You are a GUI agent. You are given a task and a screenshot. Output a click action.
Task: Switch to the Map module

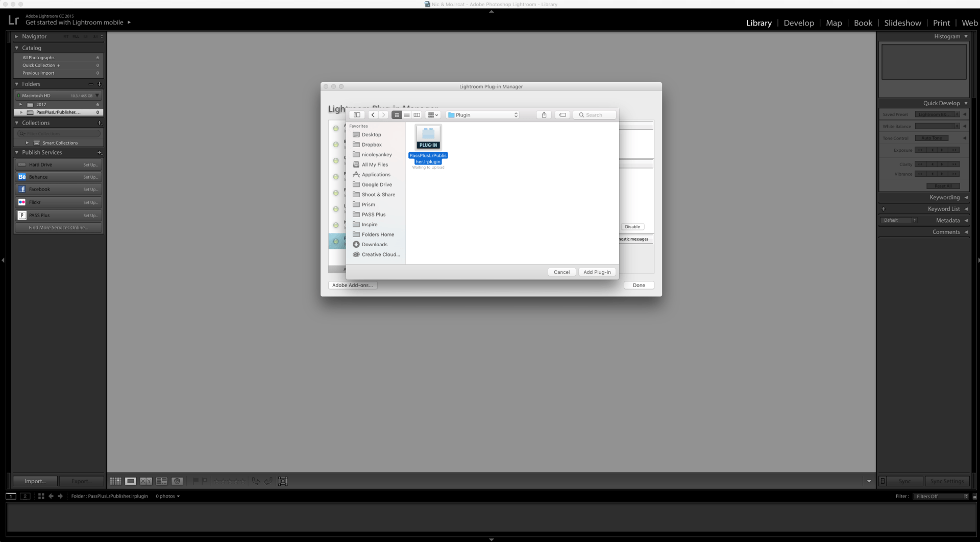tap(834, 23)
